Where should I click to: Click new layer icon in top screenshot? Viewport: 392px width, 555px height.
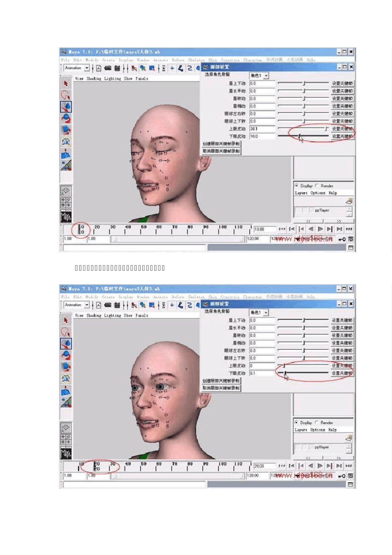point(349,201)
